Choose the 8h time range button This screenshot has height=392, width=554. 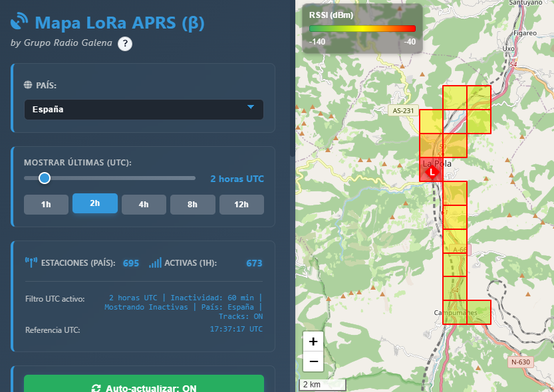(192, 204)
